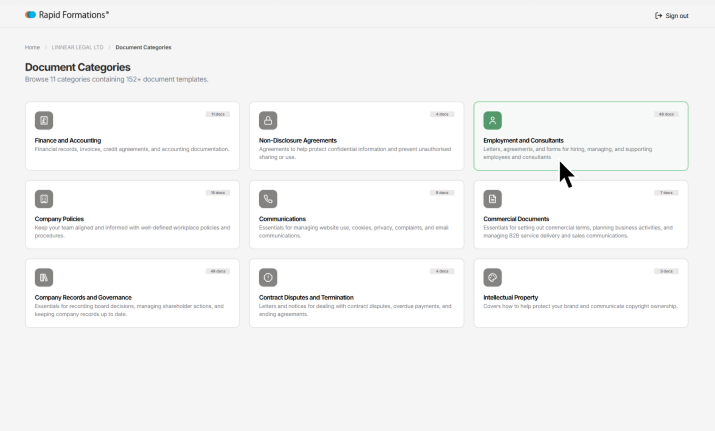Click 'Essentials for managing website use' description
The width and height of the screenshot is (715, 431).
(x=354, y=231)
